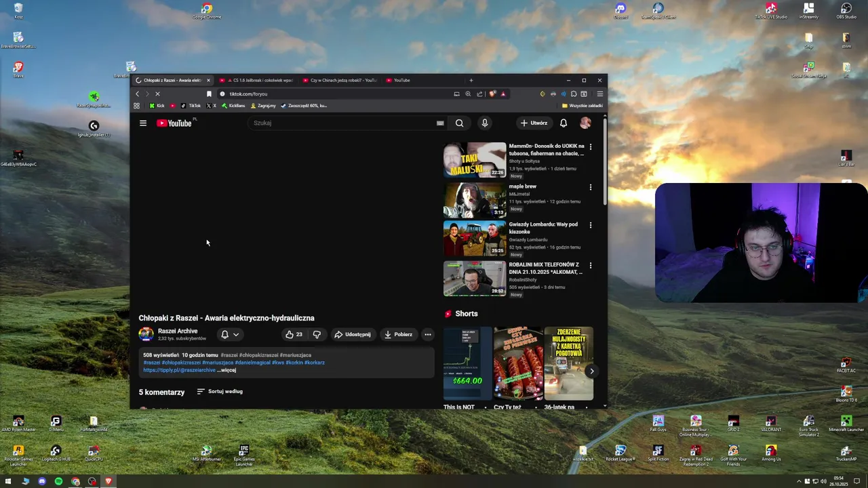Start voice search with microphone icon

coord(484,123)
